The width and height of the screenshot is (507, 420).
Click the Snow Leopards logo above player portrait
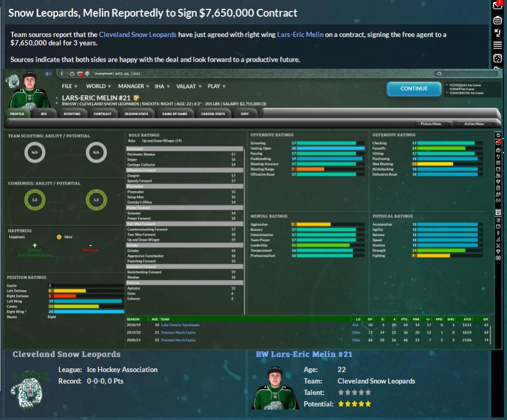[x=13, y=81]
